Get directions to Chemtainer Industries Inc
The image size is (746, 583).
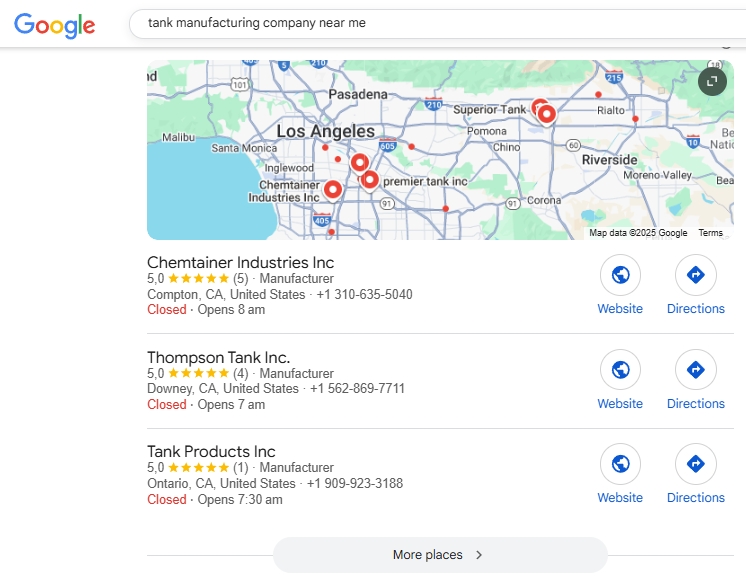click(x=695, y=275)
